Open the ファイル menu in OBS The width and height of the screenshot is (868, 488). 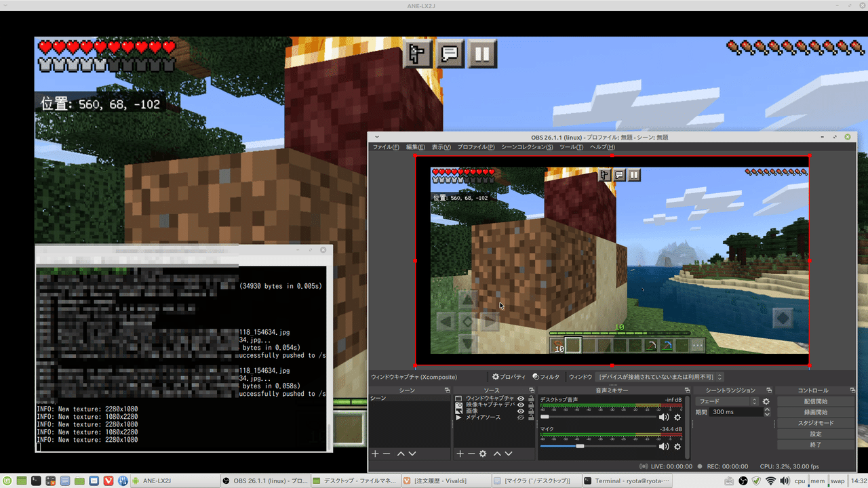[x=386, y=147]
